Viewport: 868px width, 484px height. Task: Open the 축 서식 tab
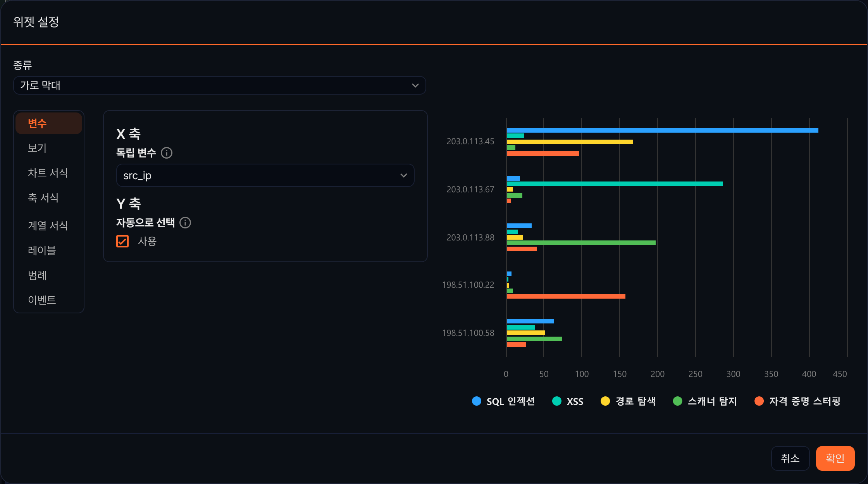(49, 198)
